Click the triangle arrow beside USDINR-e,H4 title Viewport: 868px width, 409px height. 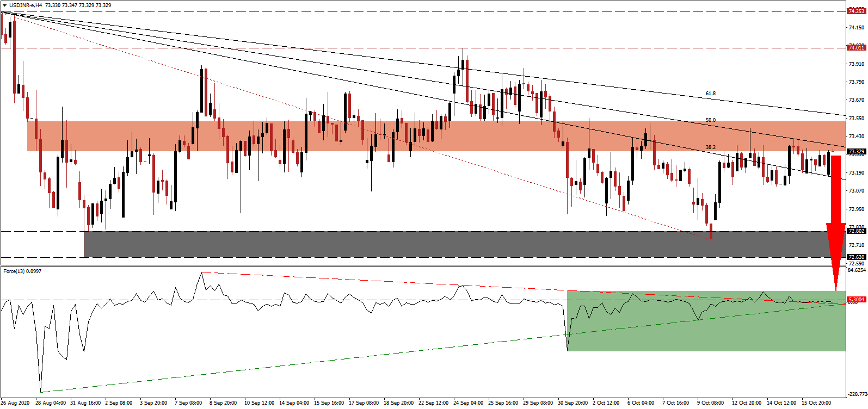click(4, 5)
